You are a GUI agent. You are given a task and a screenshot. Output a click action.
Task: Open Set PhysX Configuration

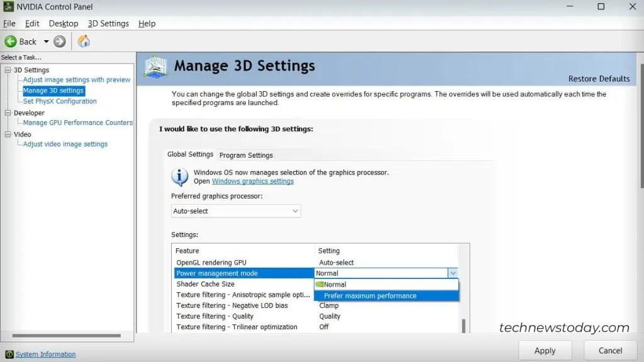pos(60,101)
